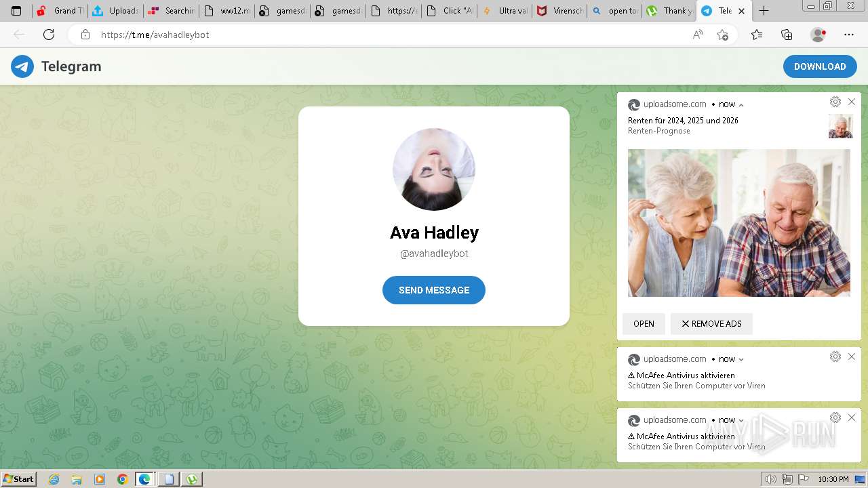Open the Favorites list icon

tap(757, 35)
